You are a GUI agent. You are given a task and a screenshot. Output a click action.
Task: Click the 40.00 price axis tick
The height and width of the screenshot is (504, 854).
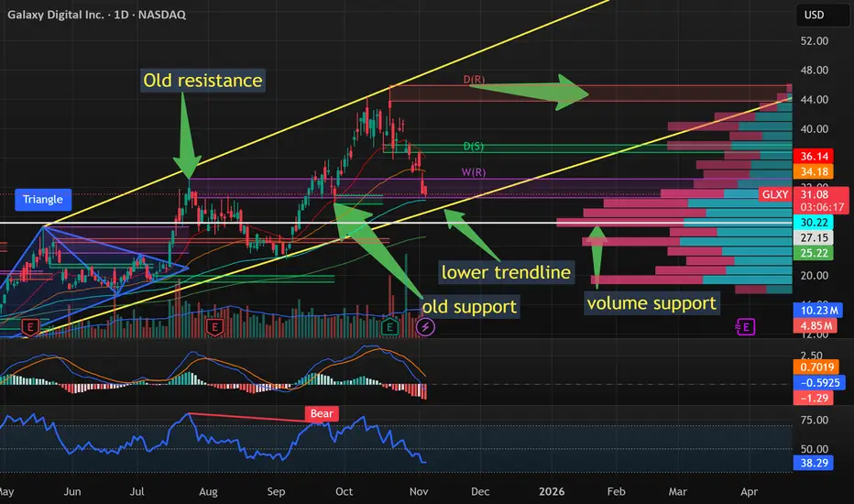tap(815, 129)
